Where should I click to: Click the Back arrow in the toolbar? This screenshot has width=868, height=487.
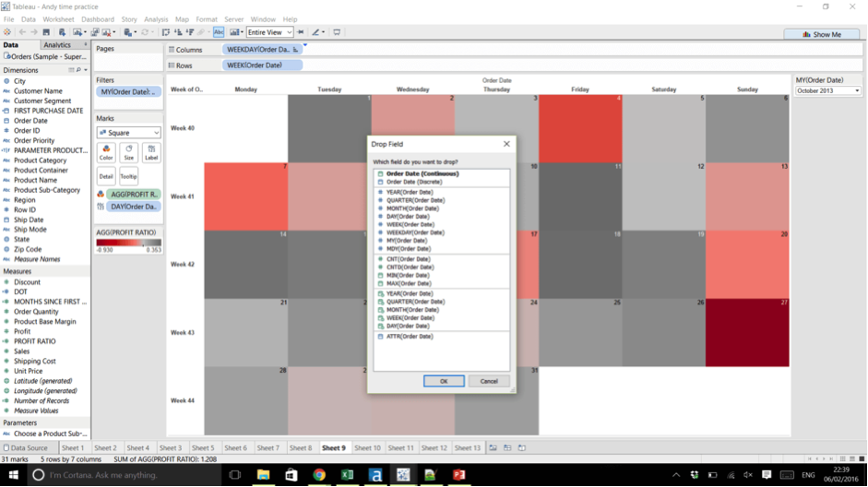(x=22, y=32)
